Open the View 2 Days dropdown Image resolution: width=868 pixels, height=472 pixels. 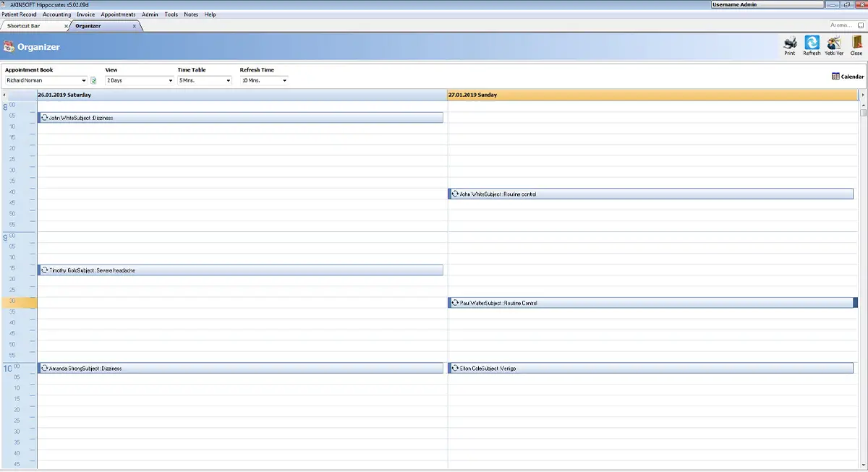[170, 80]
